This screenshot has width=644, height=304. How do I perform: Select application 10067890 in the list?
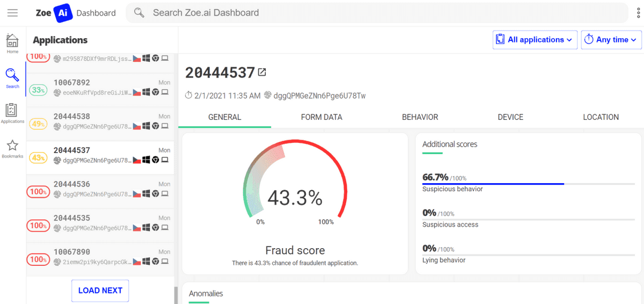click(100, 259)
